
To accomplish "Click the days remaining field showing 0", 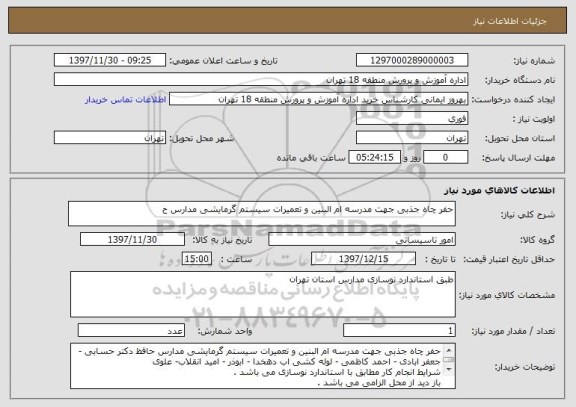I will (445, 158).
